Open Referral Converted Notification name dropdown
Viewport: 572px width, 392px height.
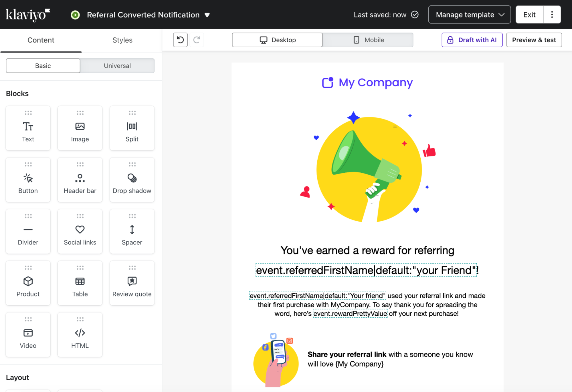coord(207,15)
